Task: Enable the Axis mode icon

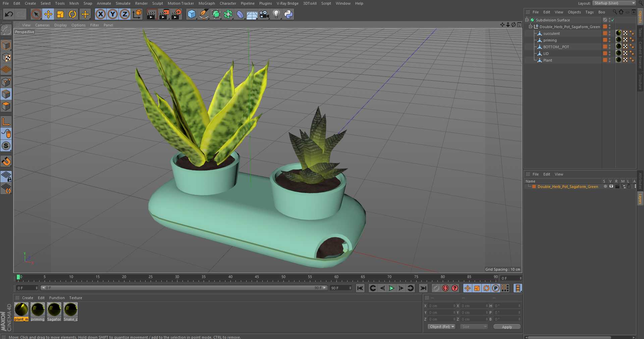Action: [x=6, y=121]
